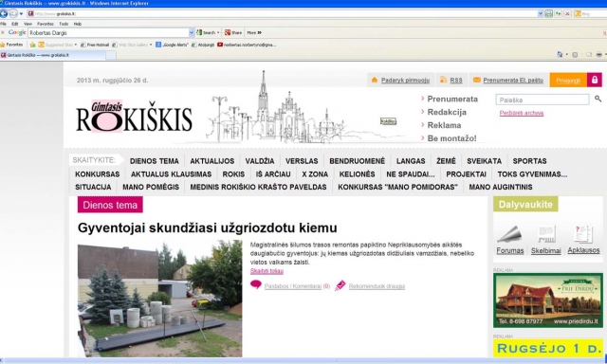Open the Be montažo! link
This screenshot has width=607, height=364.
451,138
